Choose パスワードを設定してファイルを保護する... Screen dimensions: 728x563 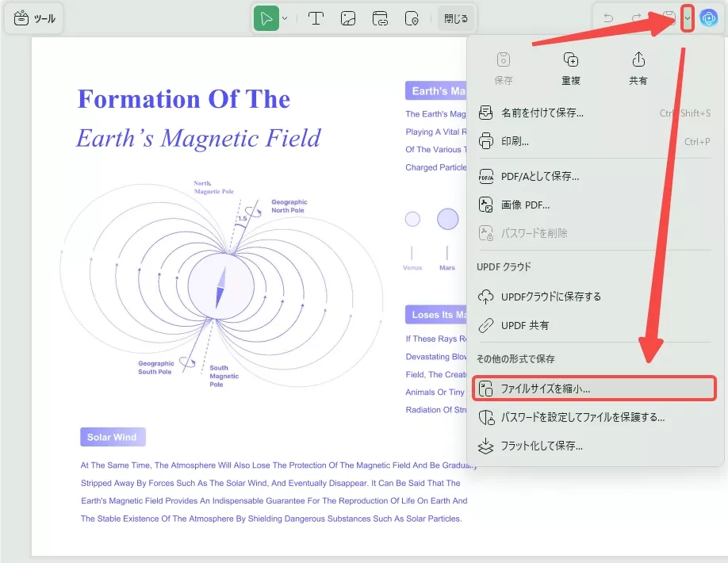[x=595, y=417]
